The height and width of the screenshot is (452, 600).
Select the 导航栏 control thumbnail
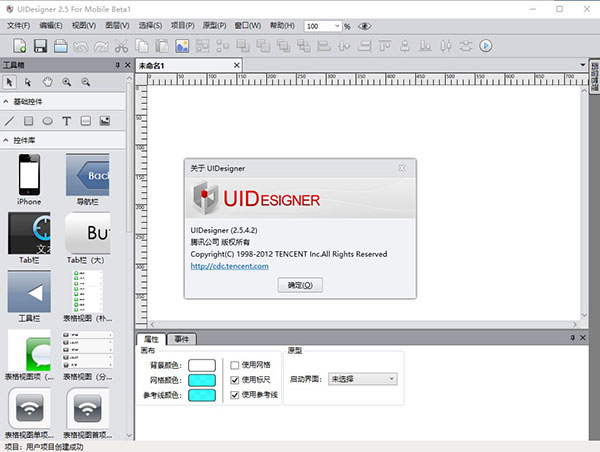(88, 175)
